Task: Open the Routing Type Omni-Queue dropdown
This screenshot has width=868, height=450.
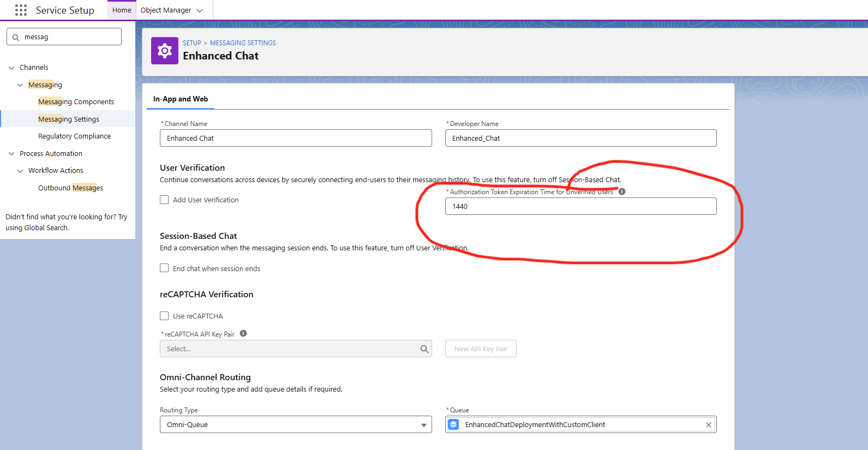Action: pos(296,424)
